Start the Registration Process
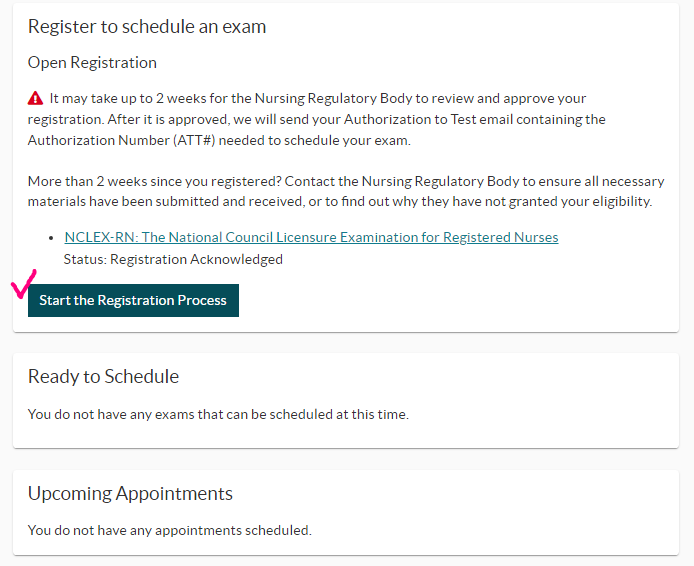 133,300
